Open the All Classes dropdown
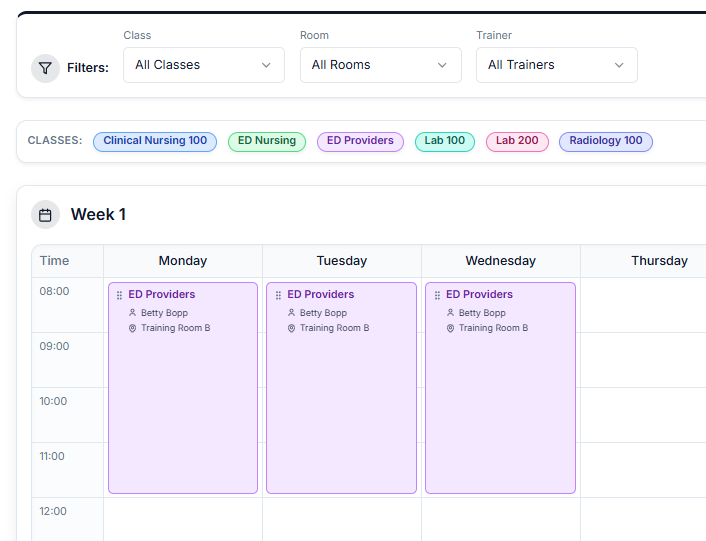 click(204, 65)
